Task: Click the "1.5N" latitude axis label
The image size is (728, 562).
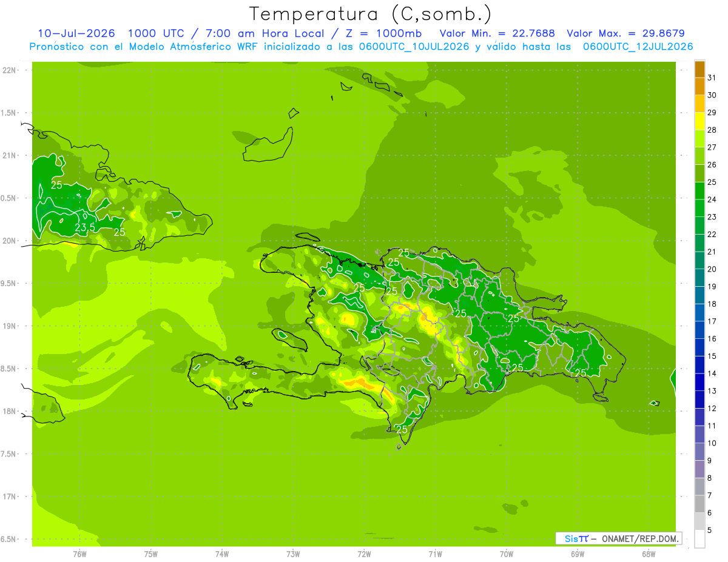Action: 9,113
